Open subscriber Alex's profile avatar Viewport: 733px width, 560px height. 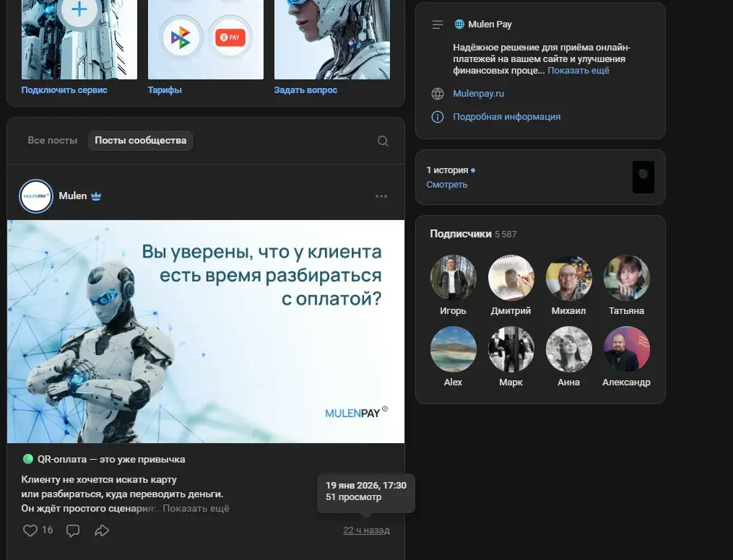click(x=453, y=349)
